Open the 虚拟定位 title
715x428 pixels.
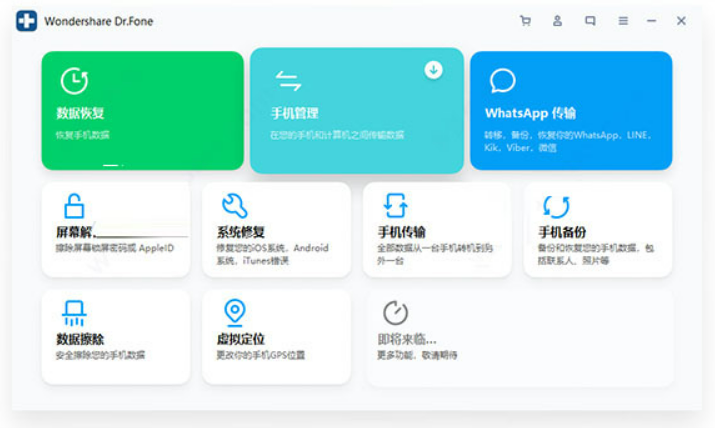coord(241,339)
